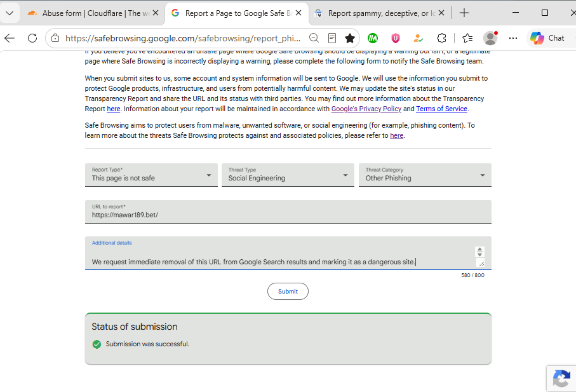Expand the Report Type dropdown
Screen dimensions: 576x392
[151, 175]
